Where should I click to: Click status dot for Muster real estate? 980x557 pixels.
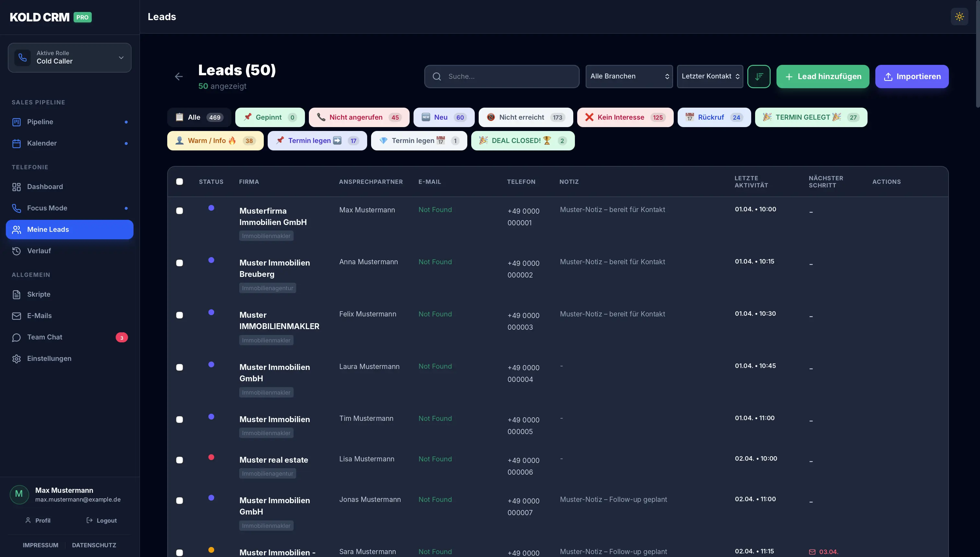[211, 457]
